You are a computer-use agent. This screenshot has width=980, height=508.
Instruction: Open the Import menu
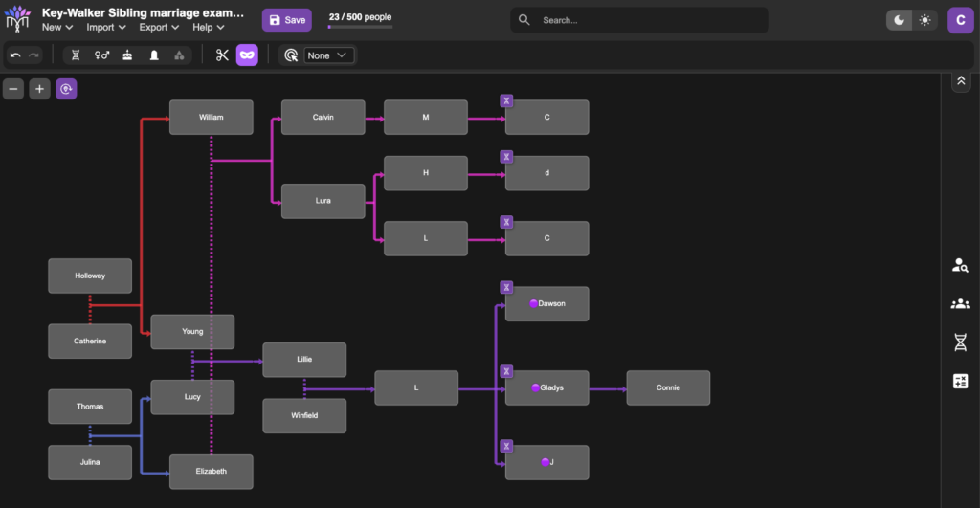(106, 28)
